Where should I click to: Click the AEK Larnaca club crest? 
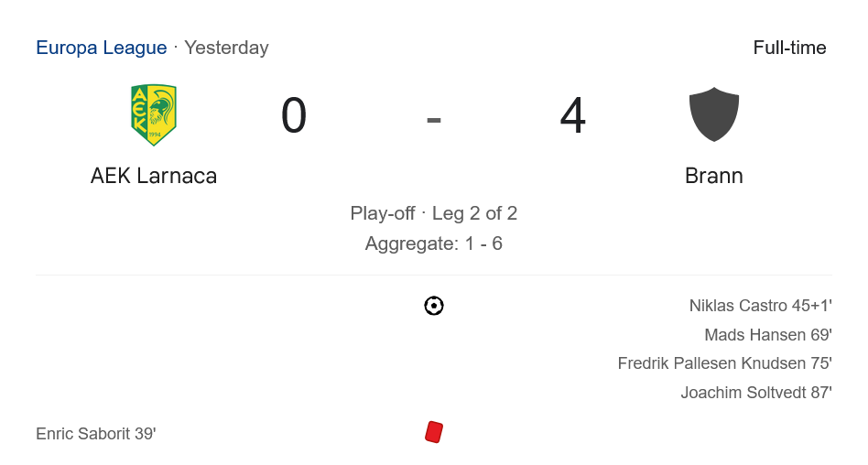click(x=153, y=115)
